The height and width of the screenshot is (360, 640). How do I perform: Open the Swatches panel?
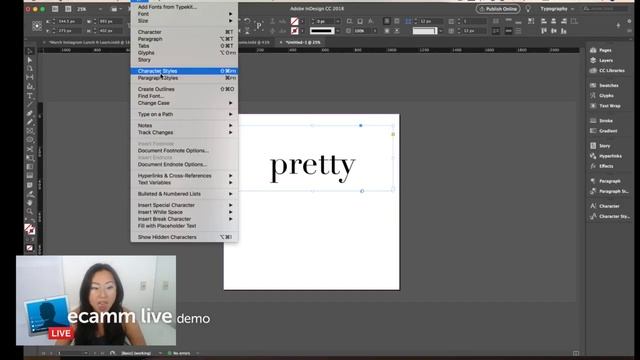pyautogui.click(x=604, y=85)
